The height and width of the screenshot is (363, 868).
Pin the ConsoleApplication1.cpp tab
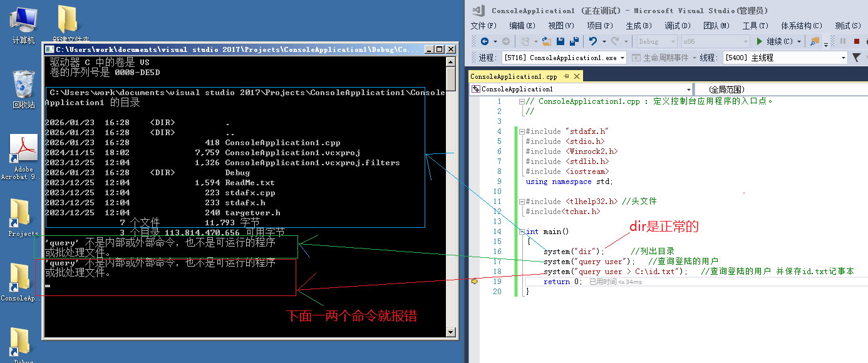(566, 76)
